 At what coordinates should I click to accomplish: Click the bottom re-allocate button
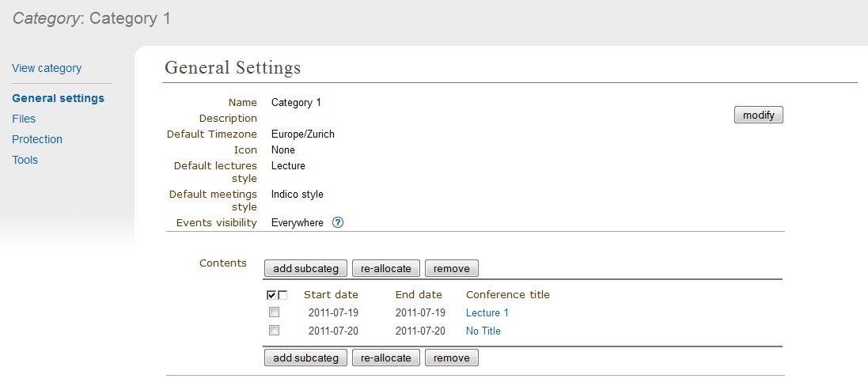coord(386,358)
